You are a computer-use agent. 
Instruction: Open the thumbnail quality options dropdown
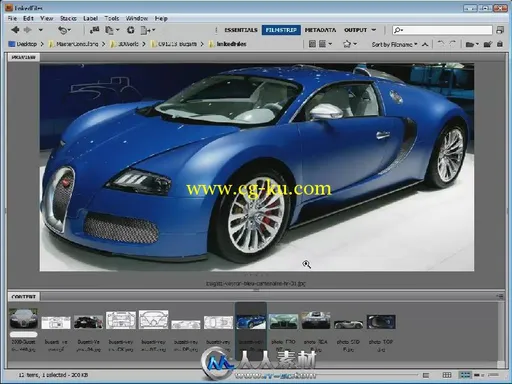pos(325,44)
